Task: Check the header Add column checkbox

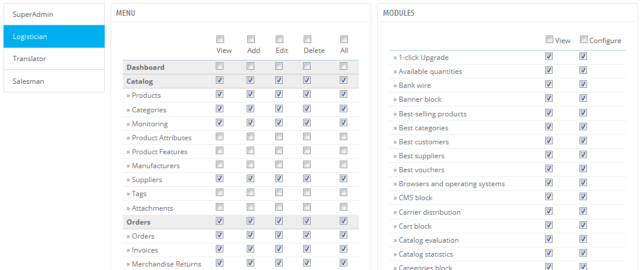Action: coord(251,40)
